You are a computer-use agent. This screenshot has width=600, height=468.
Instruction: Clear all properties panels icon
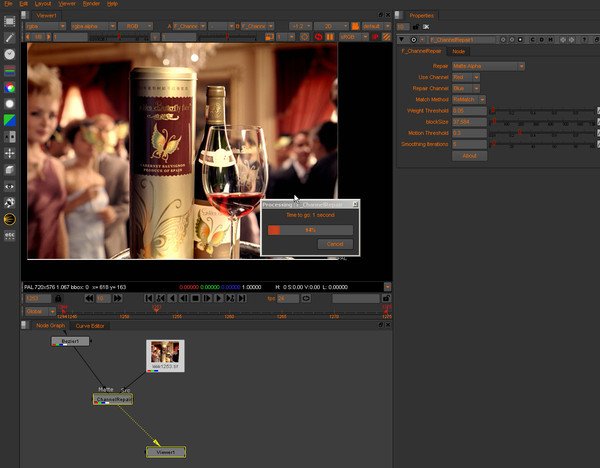426,27
